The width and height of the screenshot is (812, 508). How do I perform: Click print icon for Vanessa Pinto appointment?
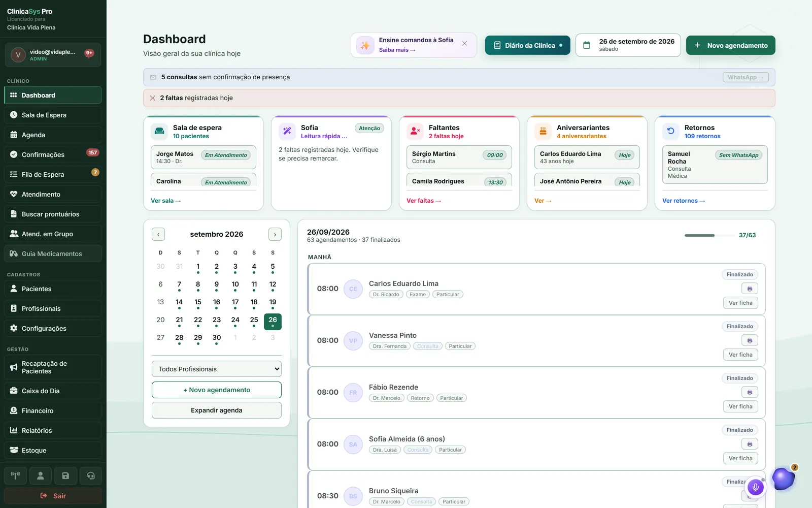(x=750, y=340)
